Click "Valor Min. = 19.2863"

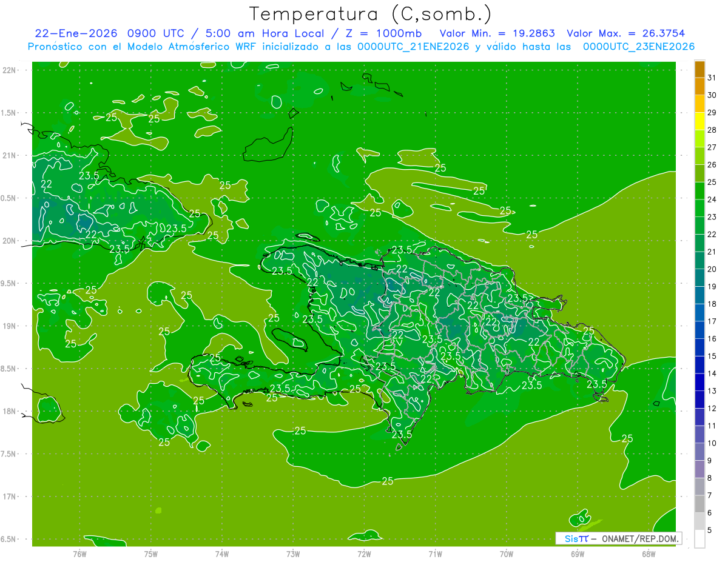point(497,33)
